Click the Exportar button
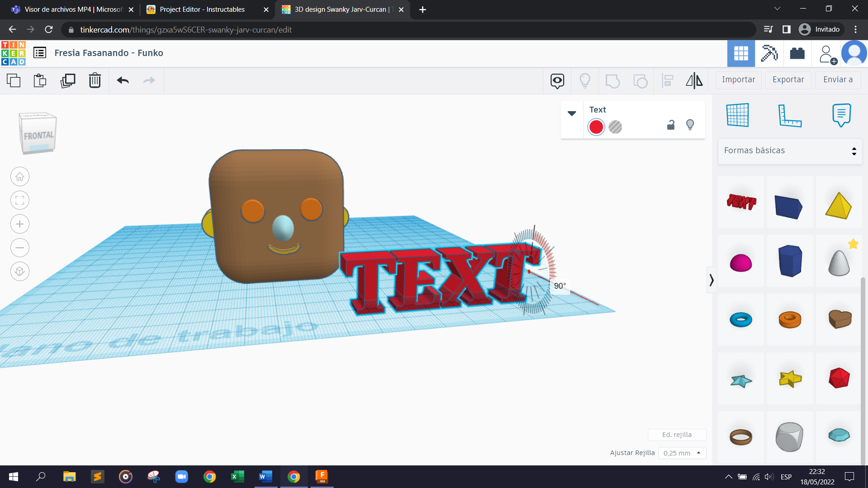The width and height of the screenshot is (868, 488). coord(788,80)
